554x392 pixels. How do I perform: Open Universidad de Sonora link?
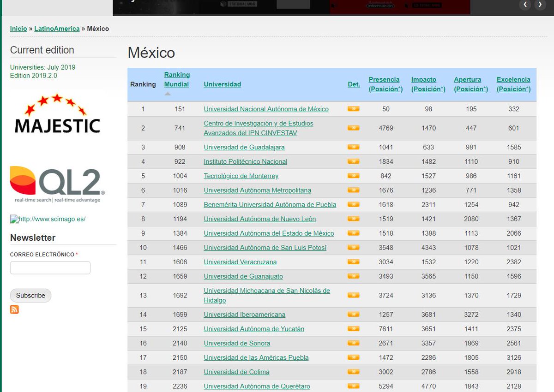tap(237, 343)
